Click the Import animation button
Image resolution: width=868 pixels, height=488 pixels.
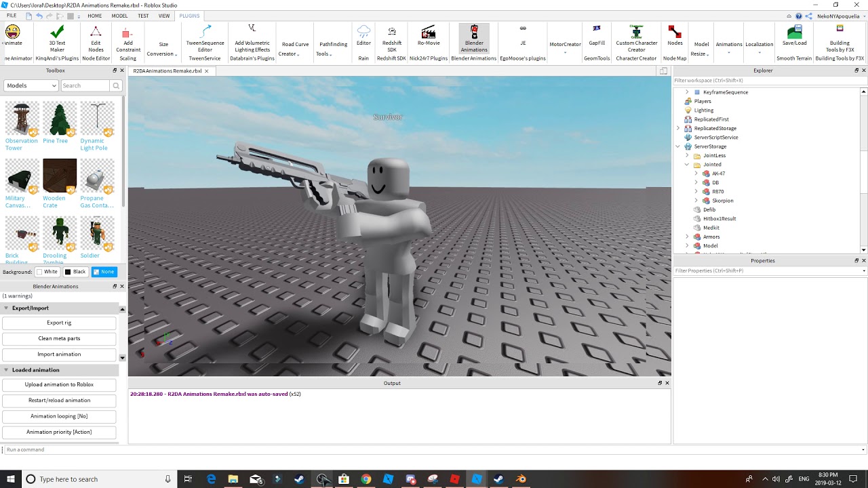click(59, 354)
